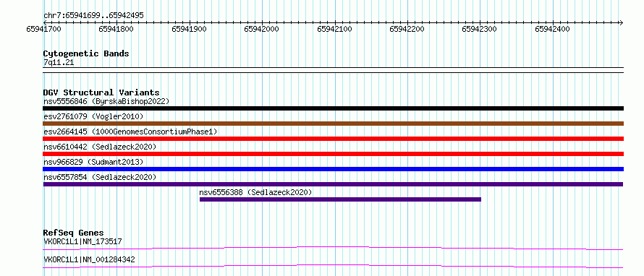Open esv2664145 (1000GenomesConsortiumPhase1) label
Screen dimensions: 644x276
[x=130, y=131]
